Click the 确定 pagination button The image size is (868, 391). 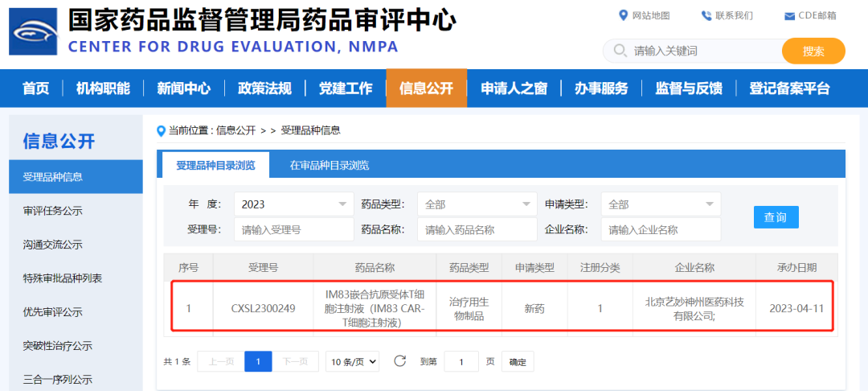(x=518, y=362)
